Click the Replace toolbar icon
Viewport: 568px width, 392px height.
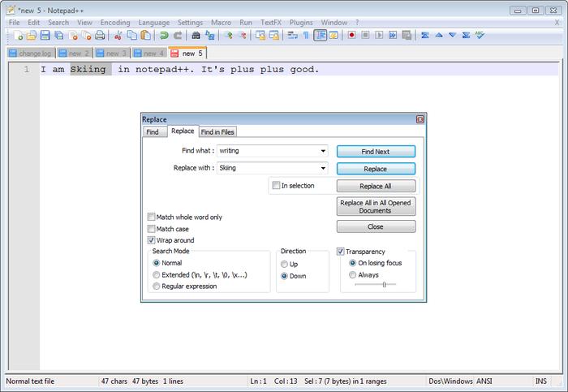point(209,35)
